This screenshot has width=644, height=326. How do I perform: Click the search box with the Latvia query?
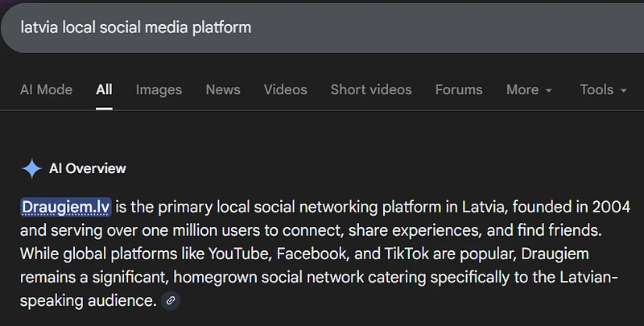click(322, 28)
